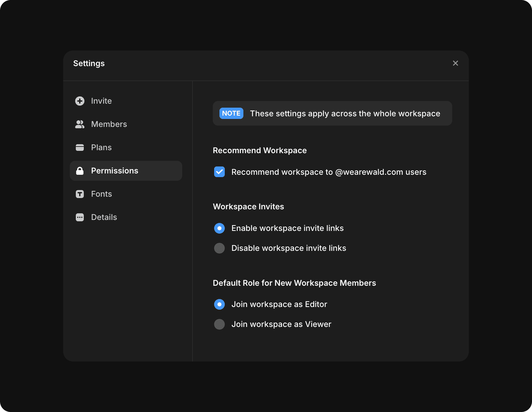
Task: Select Enable workspace invite links radio
Action: click(219, 228)
